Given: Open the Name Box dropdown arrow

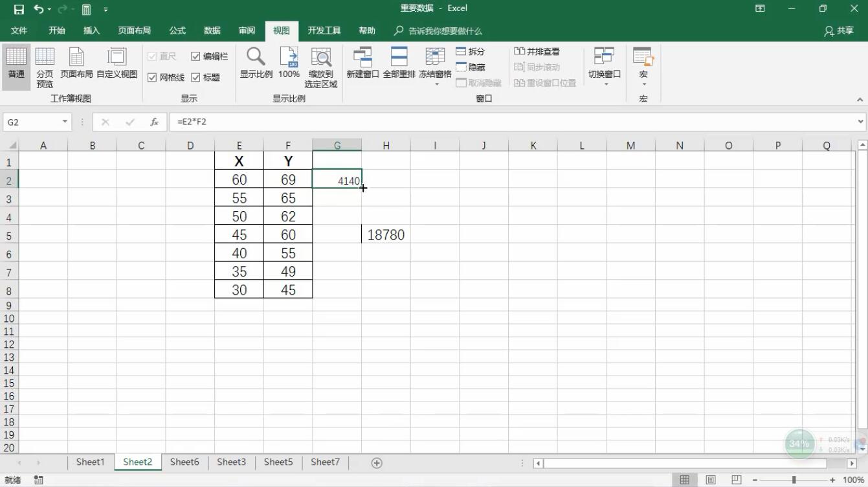Looking at the screenshot, I should pos(65,122).
